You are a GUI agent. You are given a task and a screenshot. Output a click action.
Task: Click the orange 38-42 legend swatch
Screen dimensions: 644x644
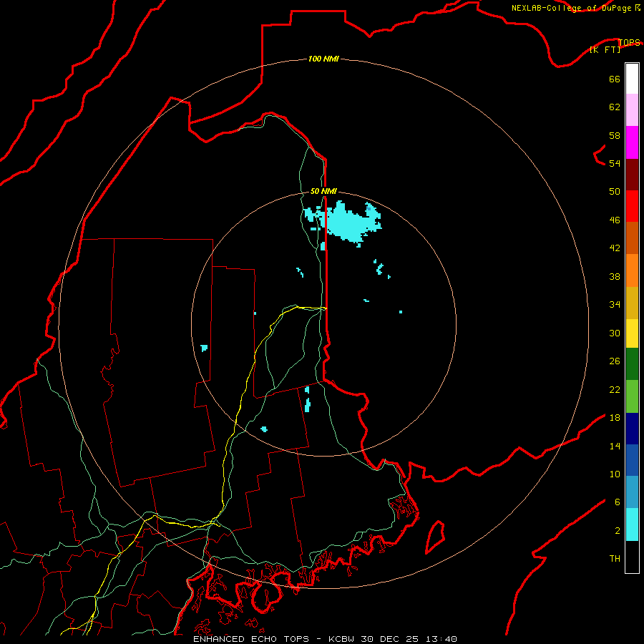tap(632, 270)
